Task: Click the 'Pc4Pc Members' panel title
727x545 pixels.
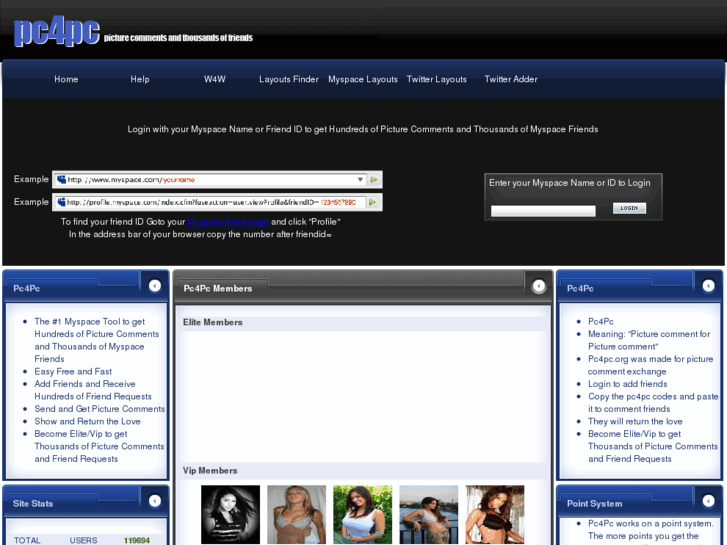Action: click(x=217, y=289)
